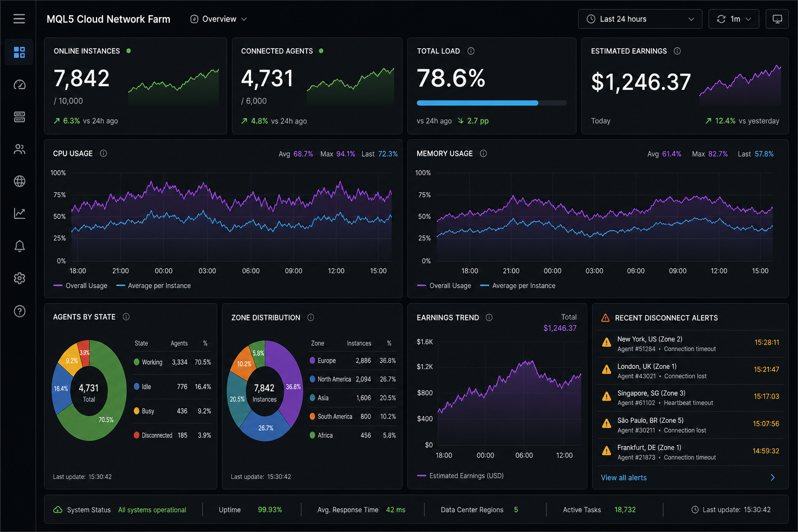Click the Active Tasks value 18,732
Screen dimensions: 798x532
pos(625,510)
